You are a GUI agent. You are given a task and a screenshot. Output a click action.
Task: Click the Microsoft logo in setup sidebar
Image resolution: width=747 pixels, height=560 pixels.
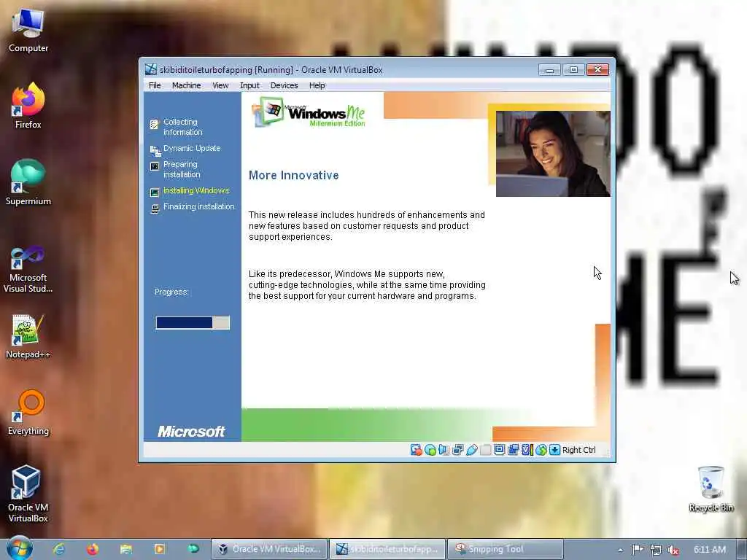click(x=191, y=432)
